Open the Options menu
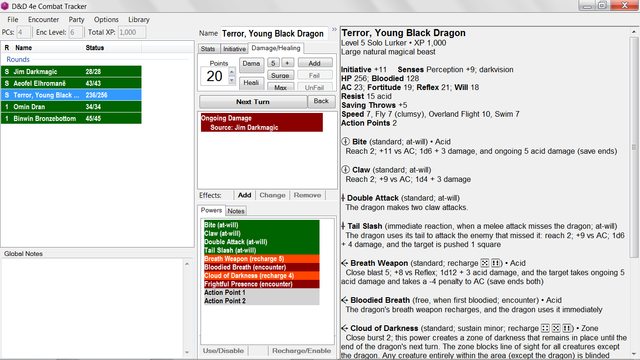Image resolution: width=640 pixels, height=360 pixels. point(106,20)
